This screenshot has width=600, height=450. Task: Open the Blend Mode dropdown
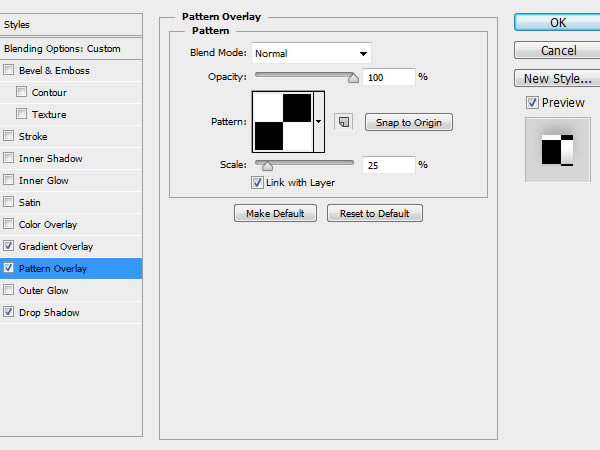pos(311,53)
